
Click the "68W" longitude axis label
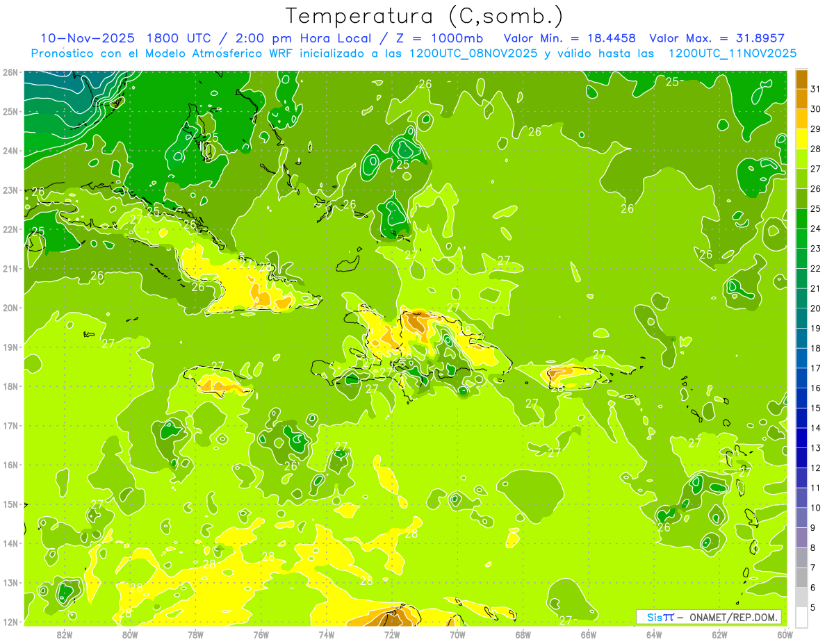(x=523, y=634)
